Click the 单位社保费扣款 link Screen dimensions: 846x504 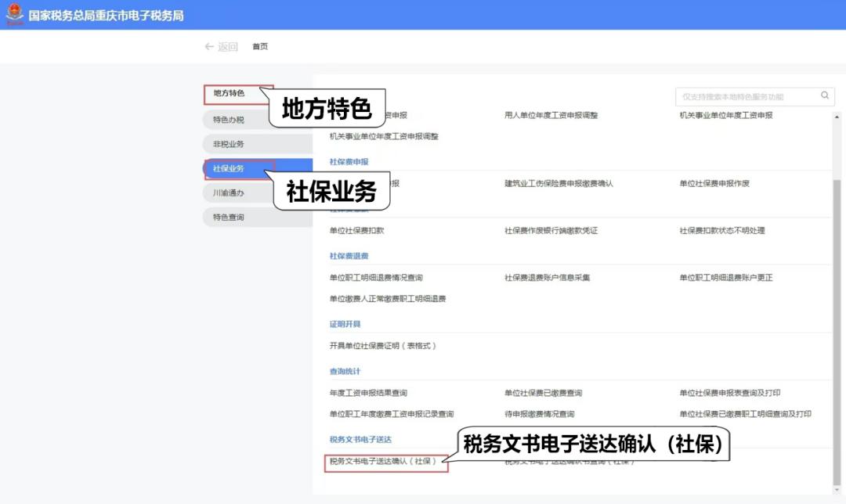click(356, 231)
